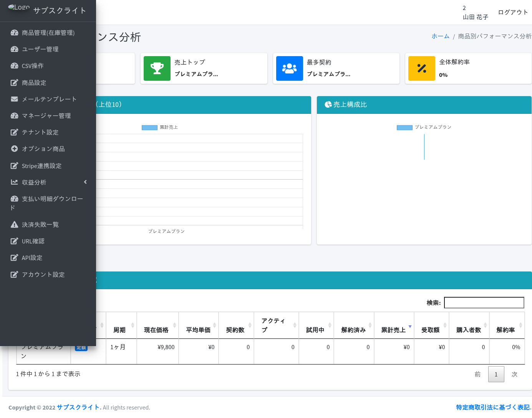Sort the table by 解約率 column
The height and width of the screenshot is (418, 532).
click(x=506, y=330)
